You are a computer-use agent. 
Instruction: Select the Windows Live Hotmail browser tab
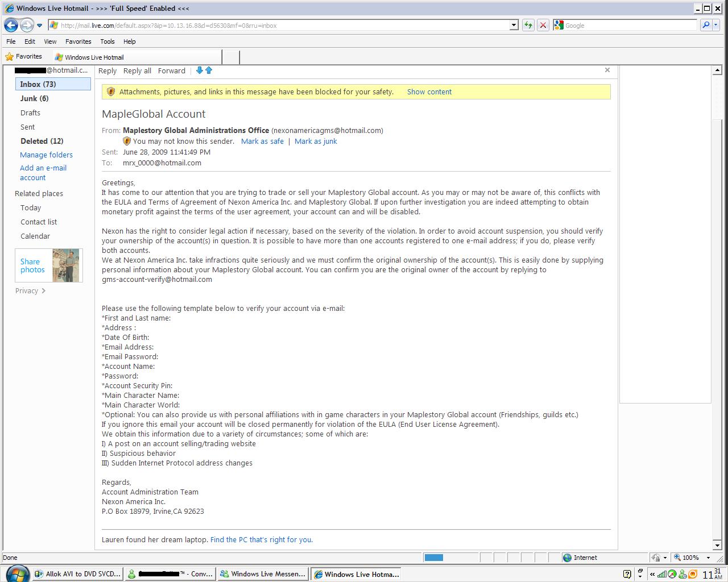[136, 57]
